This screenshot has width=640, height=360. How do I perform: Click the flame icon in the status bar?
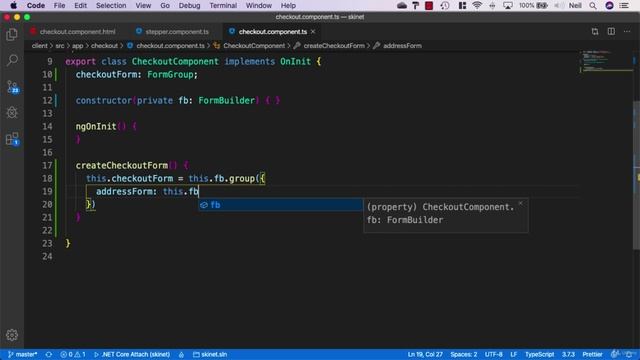click(181, 354)
